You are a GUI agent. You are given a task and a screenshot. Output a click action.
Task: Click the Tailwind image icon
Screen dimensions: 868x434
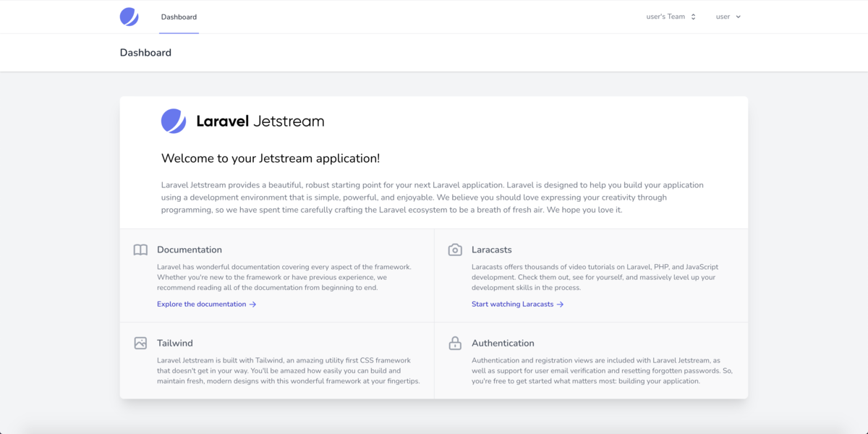click(140, 344)
